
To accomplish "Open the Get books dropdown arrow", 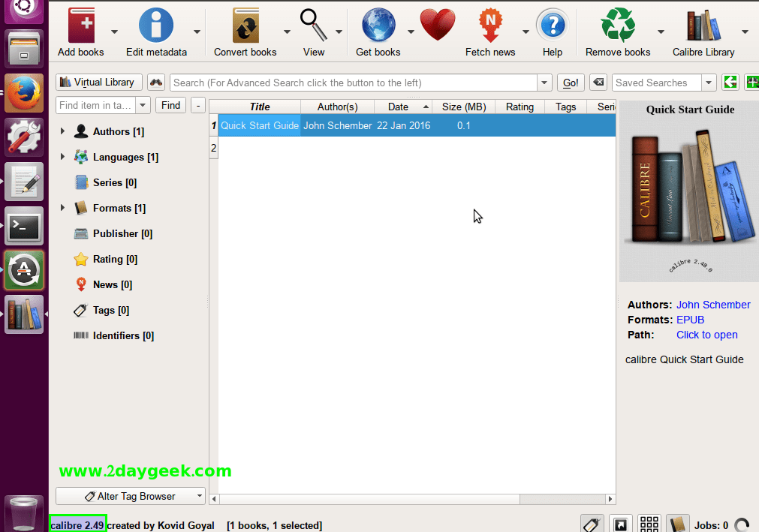I will [x=411, y=32].
